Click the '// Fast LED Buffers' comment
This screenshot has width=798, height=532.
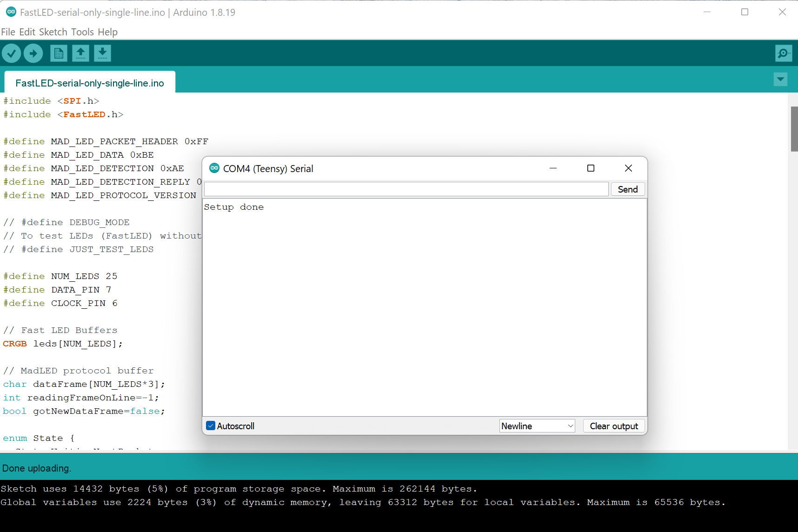click(60, 330)
